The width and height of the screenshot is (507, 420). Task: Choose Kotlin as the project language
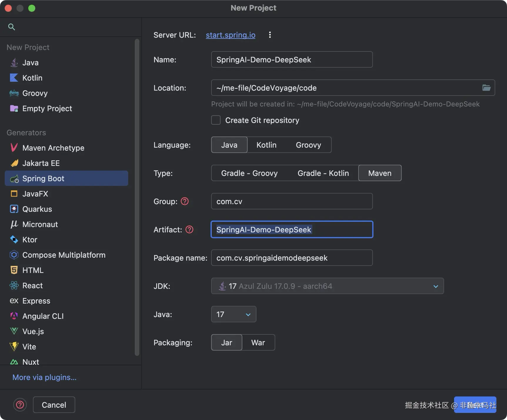click(x=266, y=145)
